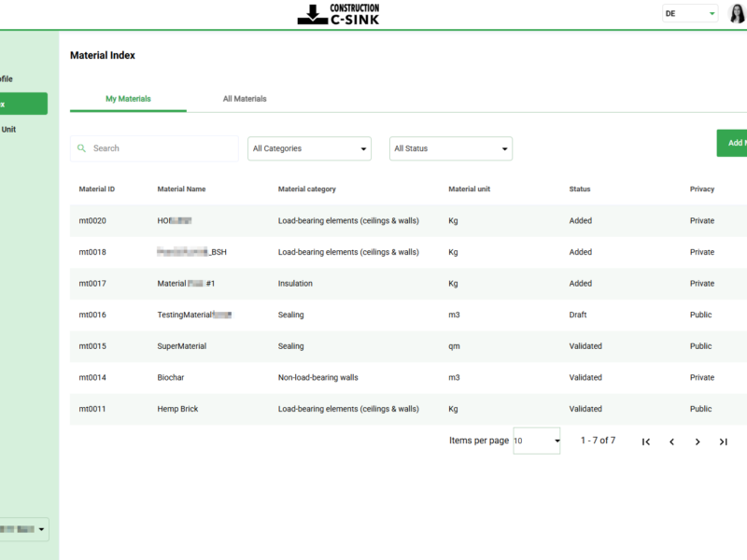Open material mt0011 row
The height and width of the screenshot is (560, 747).
pos(408,410)
